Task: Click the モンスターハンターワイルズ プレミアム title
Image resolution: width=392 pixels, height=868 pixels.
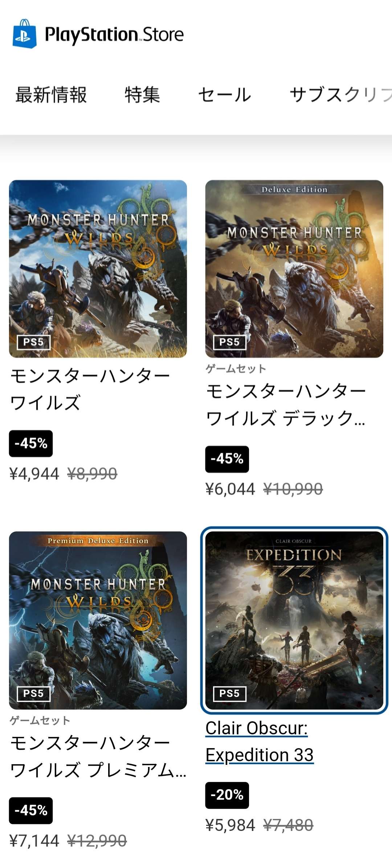Action: tap(98, 756)
